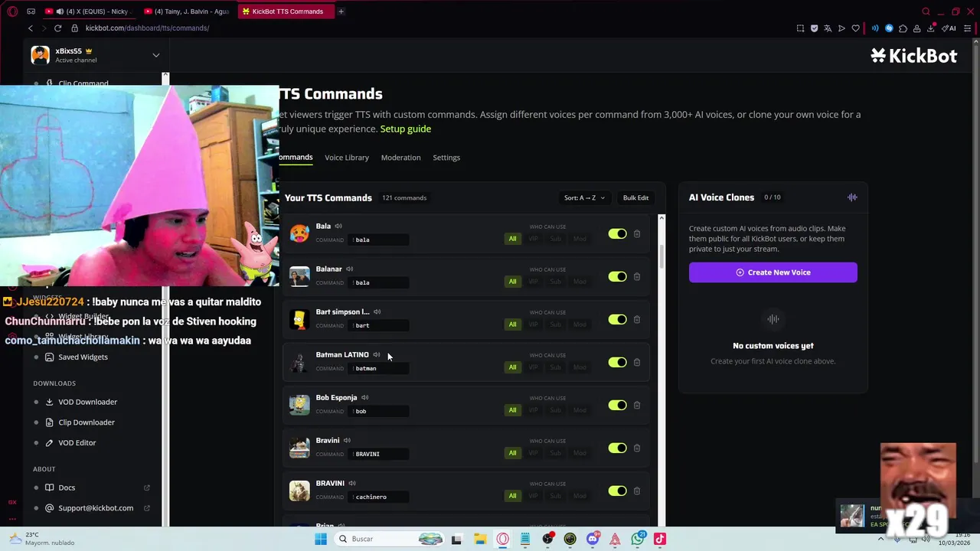Turn off the Balanar command switch
The height and width of the screenshot is (551, 980).
click(617, 276)
